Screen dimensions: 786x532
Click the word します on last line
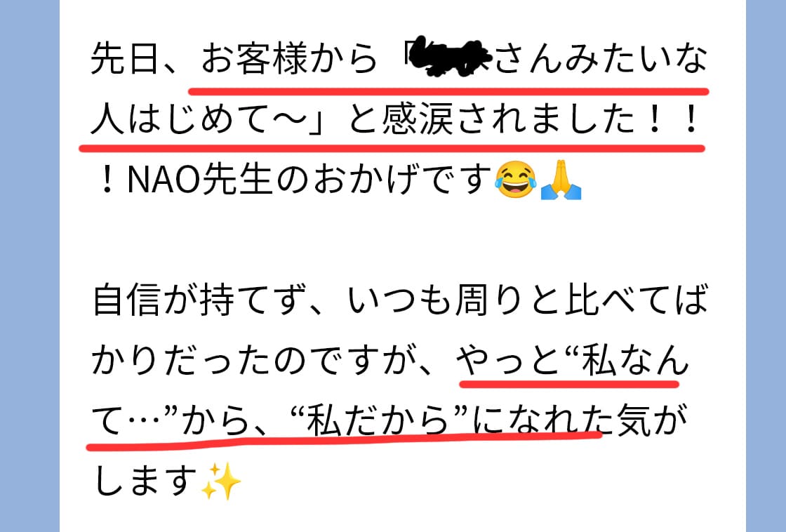(145, 481)
